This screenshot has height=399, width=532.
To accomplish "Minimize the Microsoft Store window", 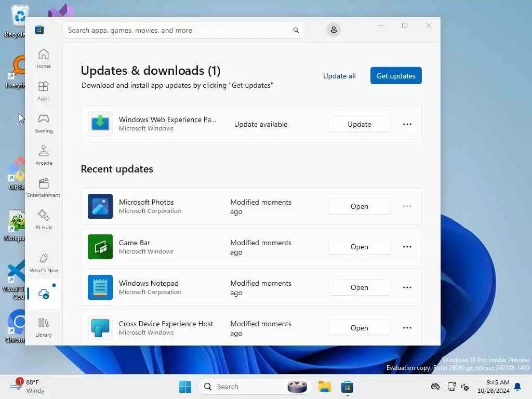I will [x=381, y=25].
